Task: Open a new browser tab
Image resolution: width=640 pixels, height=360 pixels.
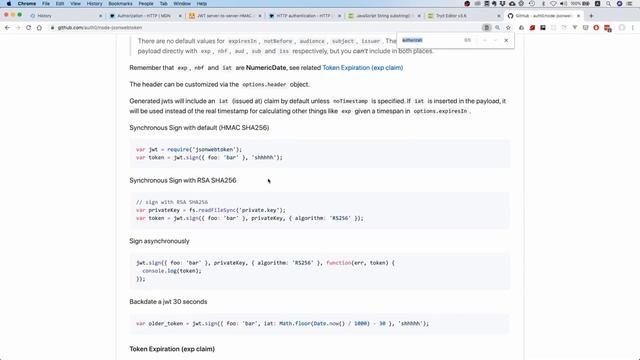Action: click(x=591, y=16)
